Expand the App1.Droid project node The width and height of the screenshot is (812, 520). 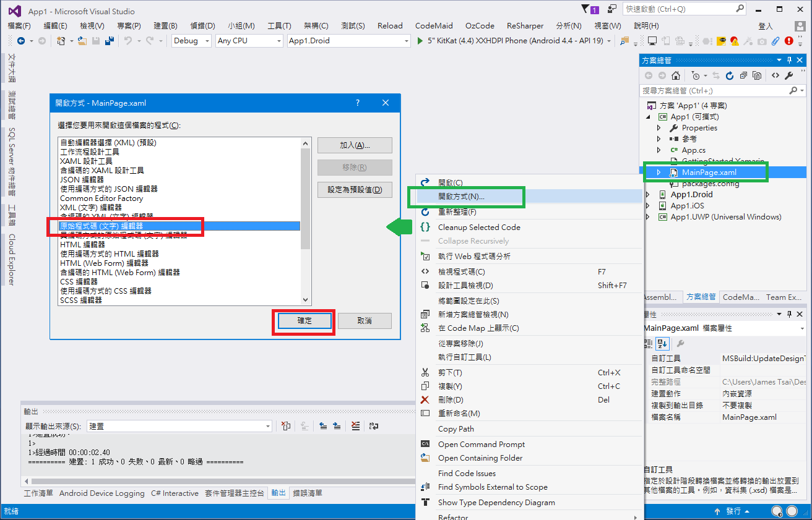648,195
